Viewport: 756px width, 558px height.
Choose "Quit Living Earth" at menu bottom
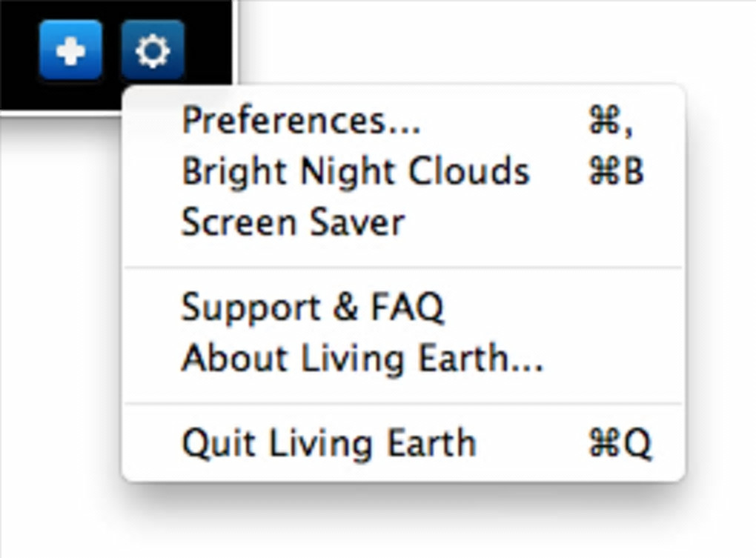tap(329, 443)
